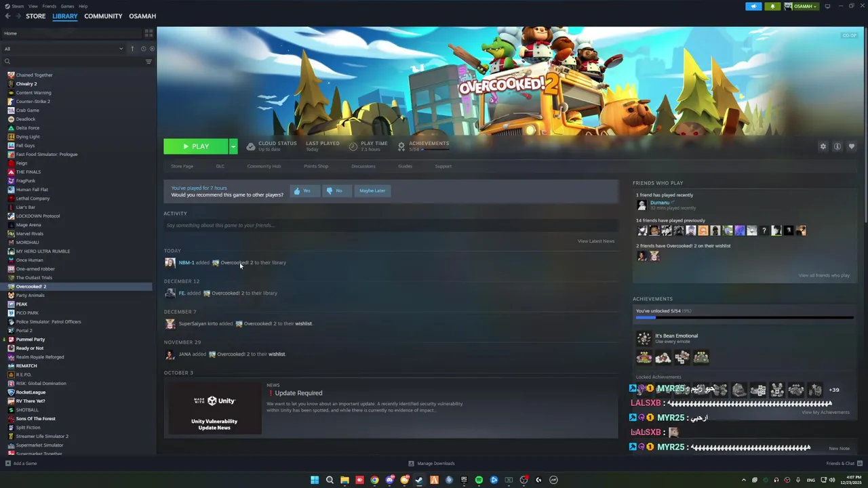Viewport: 868px width, 488px height.
Task: Click the green PLAY button
Action: click(x=196, y=146)
